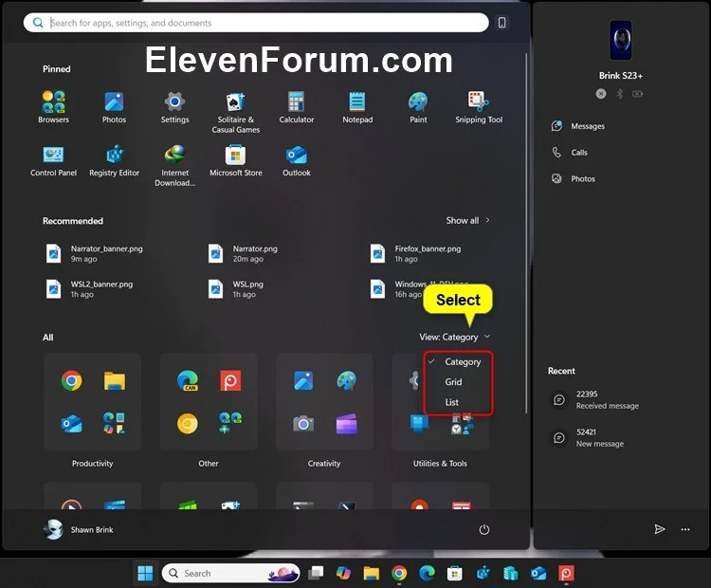Open the pinned Microsoft Store

[236, 160]
